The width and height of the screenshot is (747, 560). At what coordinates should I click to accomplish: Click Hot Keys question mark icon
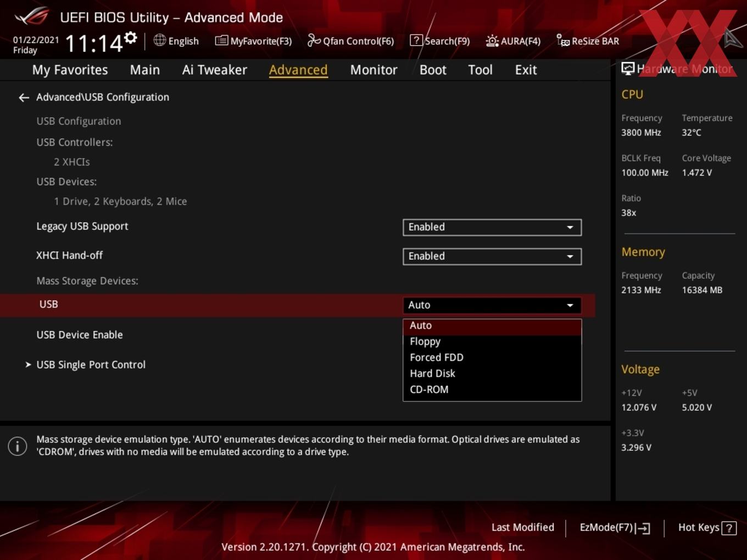coord(729,528)
